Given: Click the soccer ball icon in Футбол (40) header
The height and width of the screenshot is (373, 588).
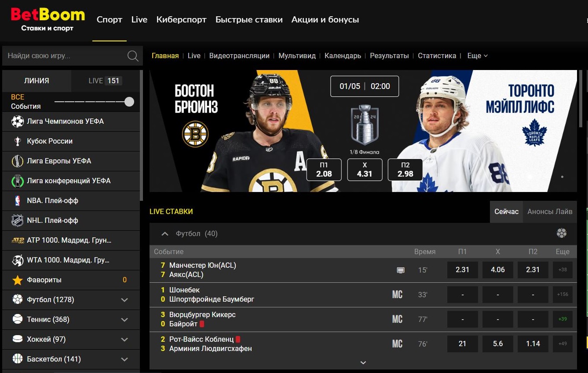Looking at the screenshot, I should coord(562,233).
